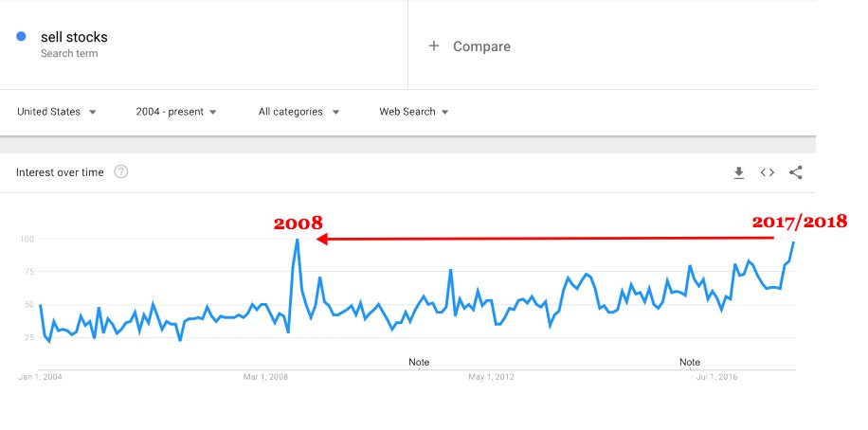Click the Jan 1, 2004 axis label

(40, 377)
